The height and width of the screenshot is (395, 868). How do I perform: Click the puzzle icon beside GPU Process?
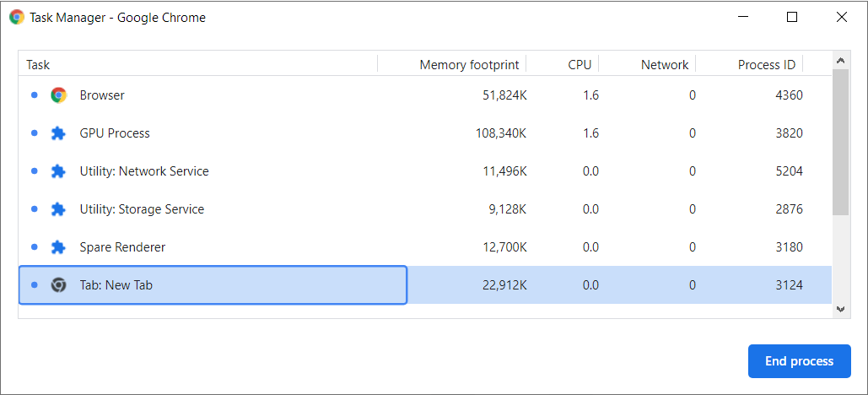[58, 133]
